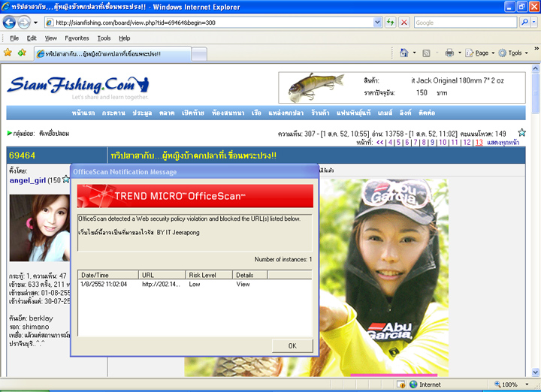
Task: Click the Print icon
Action: click(449, 53)
